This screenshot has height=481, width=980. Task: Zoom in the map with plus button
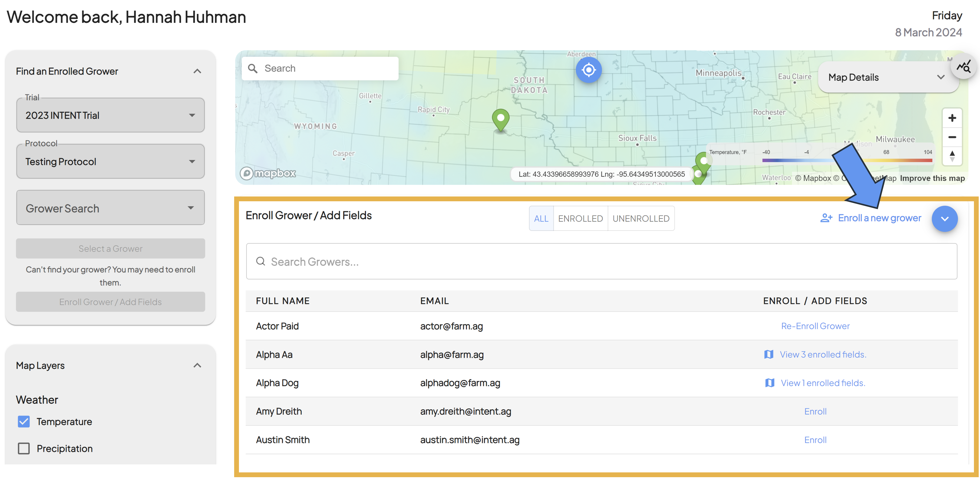point(952,118)
